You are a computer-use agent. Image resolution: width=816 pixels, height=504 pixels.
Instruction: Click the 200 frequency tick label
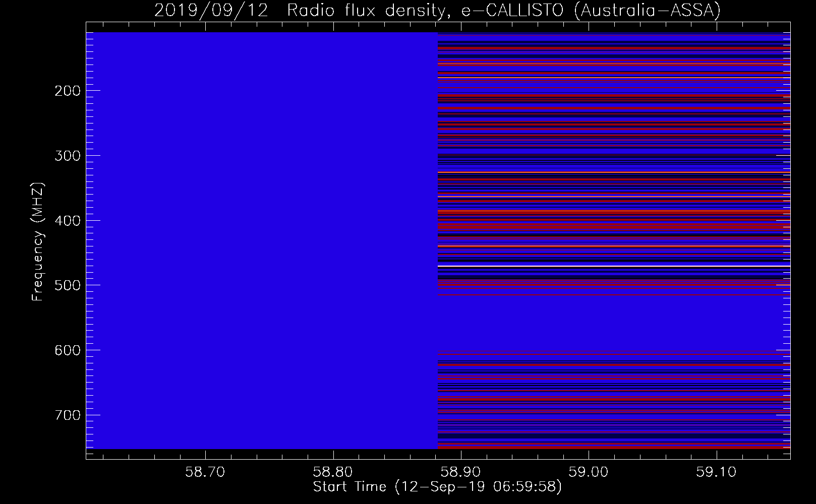[67, 91]
